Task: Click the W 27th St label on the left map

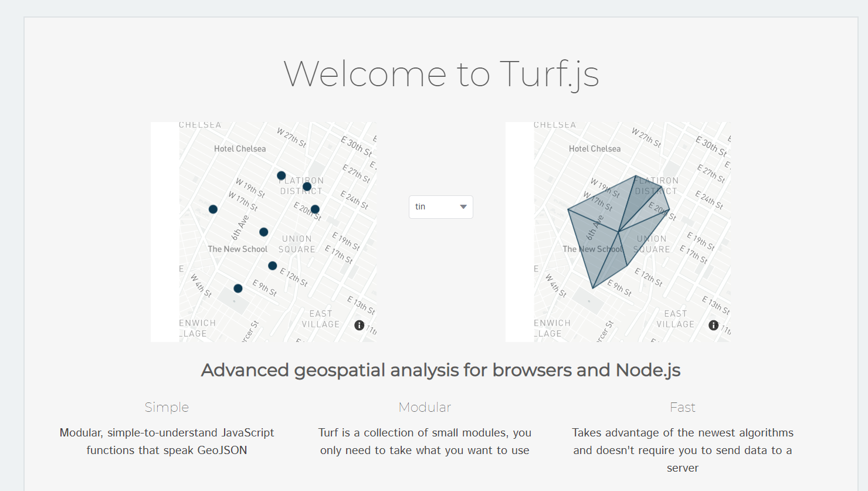Action: (x=291, y=137)
